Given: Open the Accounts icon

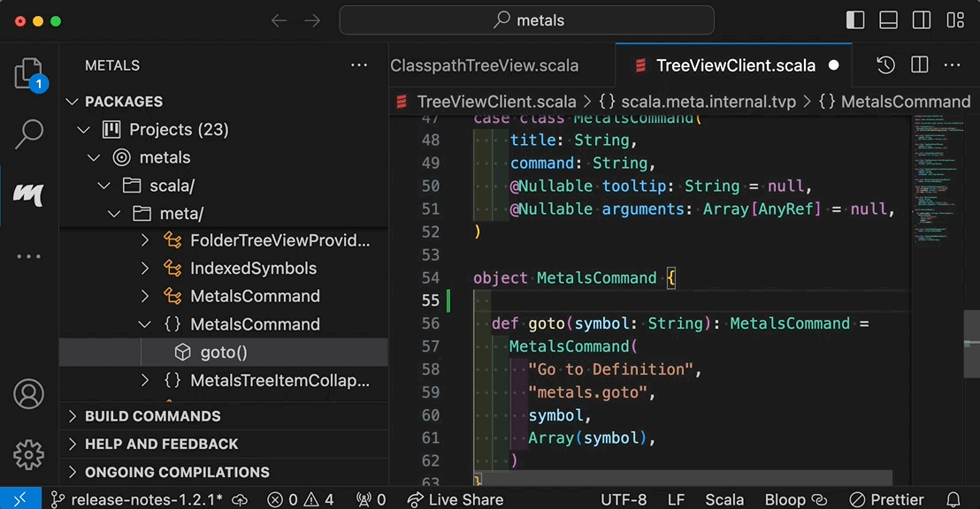Looking at the screenshot, I should point(29,394).
